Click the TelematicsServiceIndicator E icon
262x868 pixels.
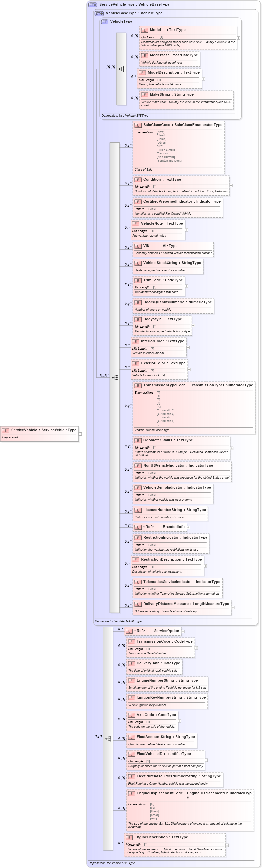click(138, 582)
